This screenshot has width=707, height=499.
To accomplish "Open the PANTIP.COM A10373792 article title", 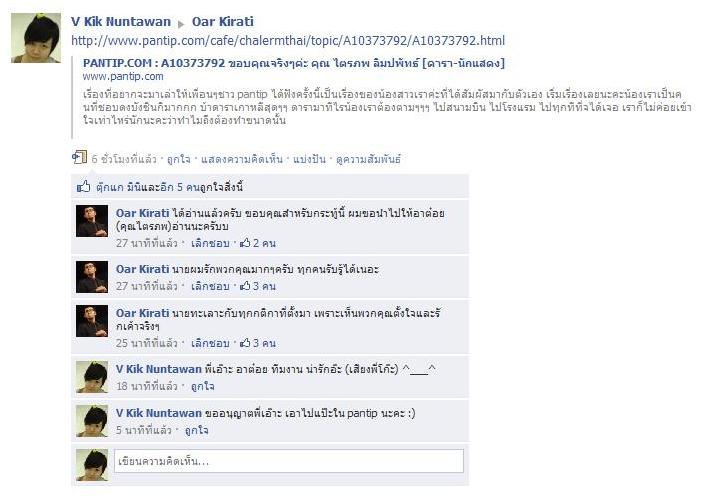I will [294, 63].
